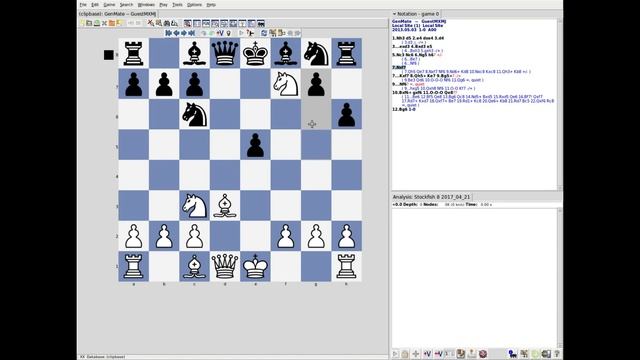Click the lock analysis icon

coord(404,354)
